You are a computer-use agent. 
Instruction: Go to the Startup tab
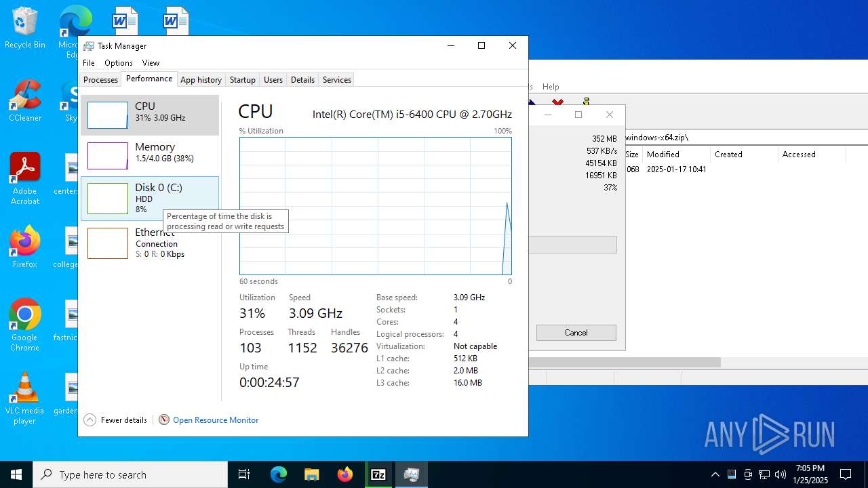pos(242,80)
